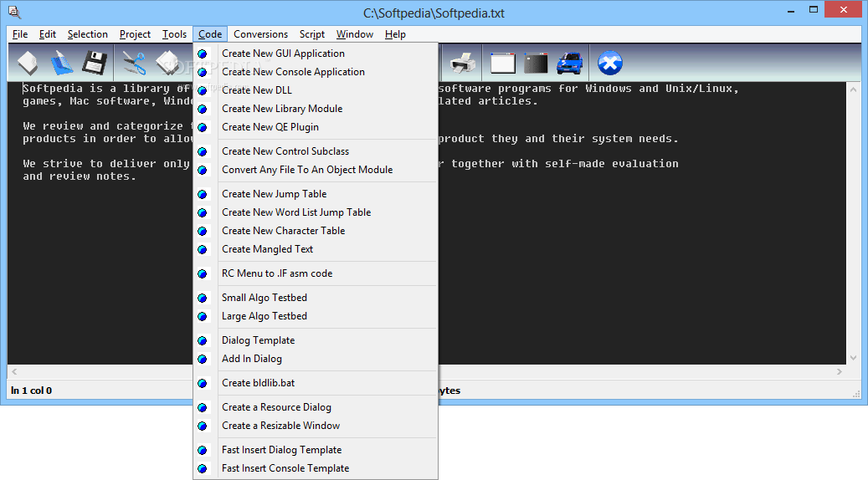The height and width of the screenshot is (480, 868).
Task: Click the Save floppy disk icon
Action: pyautogui.click(x=95, y=63)
